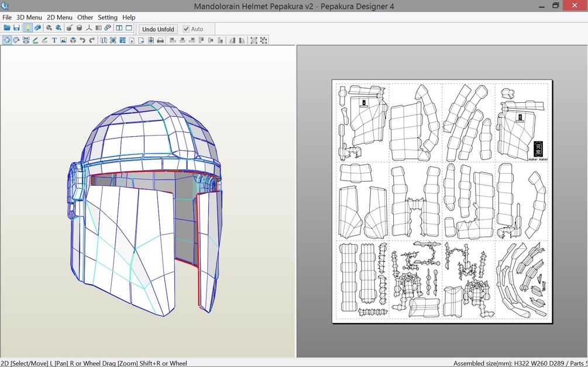Click the Redo arrow icon
The image size is (588, 367).
coord(92,40)
